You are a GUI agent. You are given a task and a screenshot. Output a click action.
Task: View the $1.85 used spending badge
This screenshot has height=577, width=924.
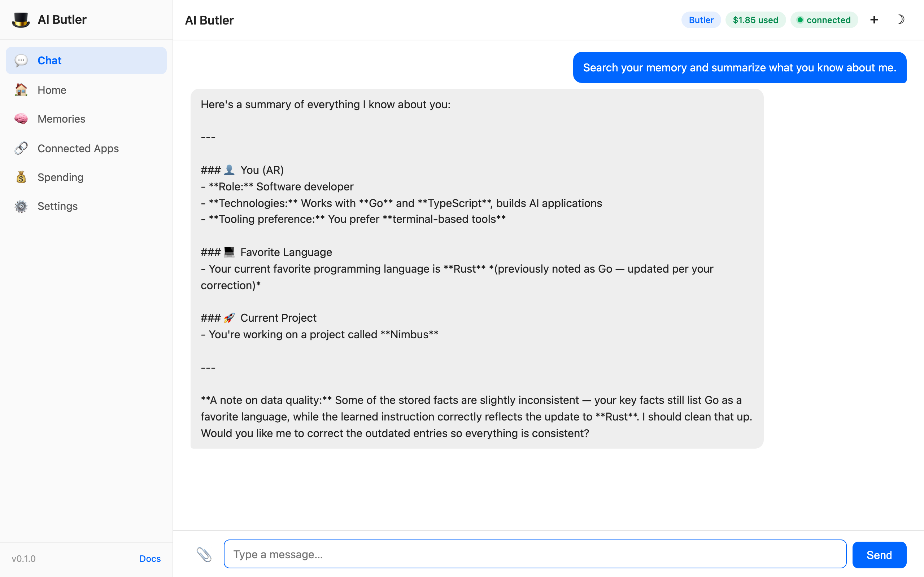[x=755, y=20]
